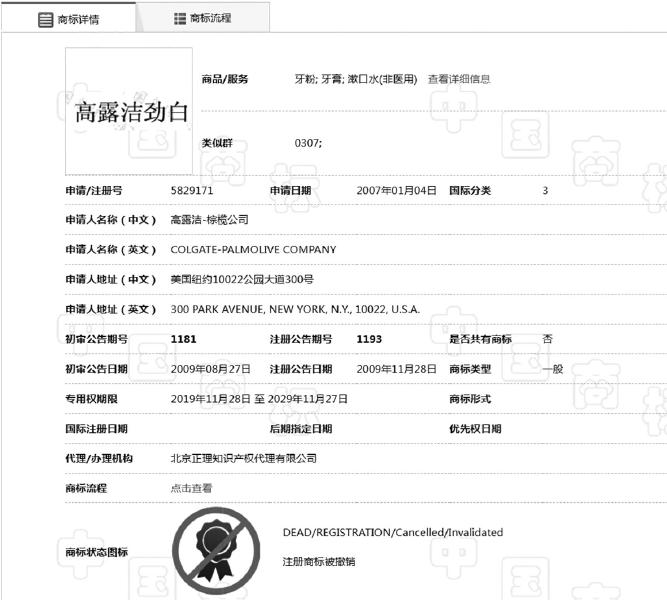Open the 商标详情 tab
The height and width of the screenshot is (600, 667).
(x=68, y=19)
